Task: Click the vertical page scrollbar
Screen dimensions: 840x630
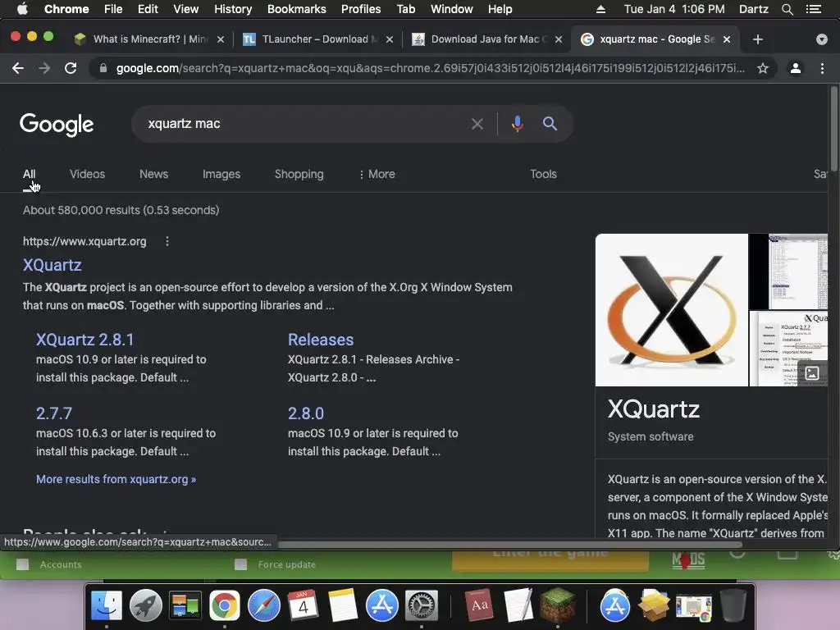Action: click(833, 129)
